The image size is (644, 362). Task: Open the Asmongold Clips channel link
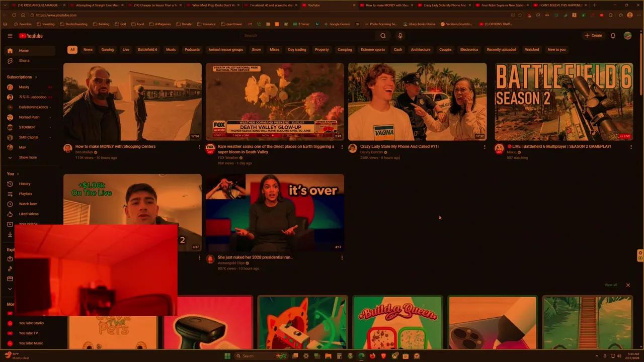(231, 263)
